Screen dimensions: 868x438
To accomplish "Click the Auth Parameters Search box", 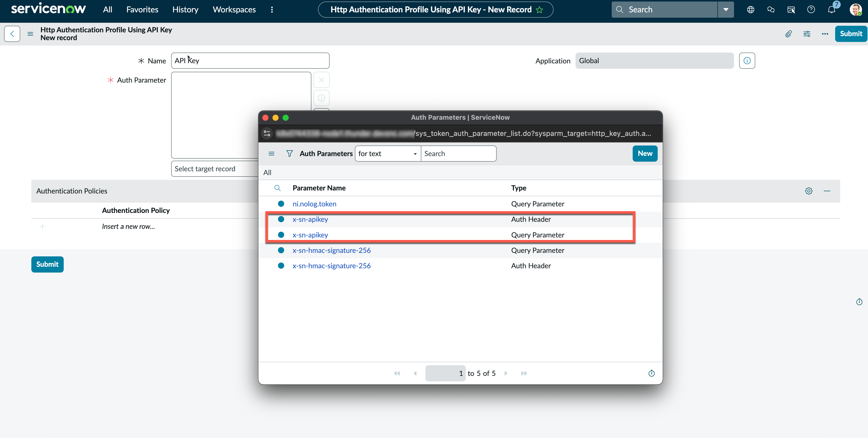I will pos(459,154).
